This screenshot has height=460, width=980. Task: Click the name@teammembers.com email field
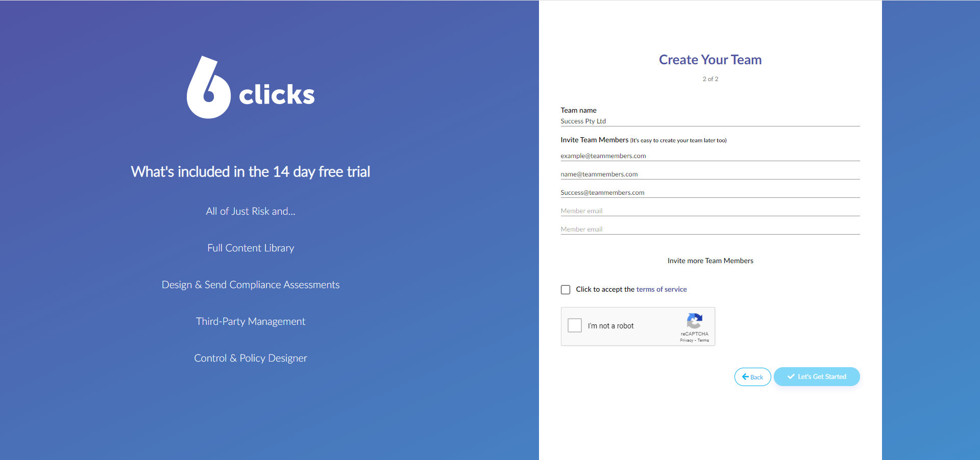710,174
